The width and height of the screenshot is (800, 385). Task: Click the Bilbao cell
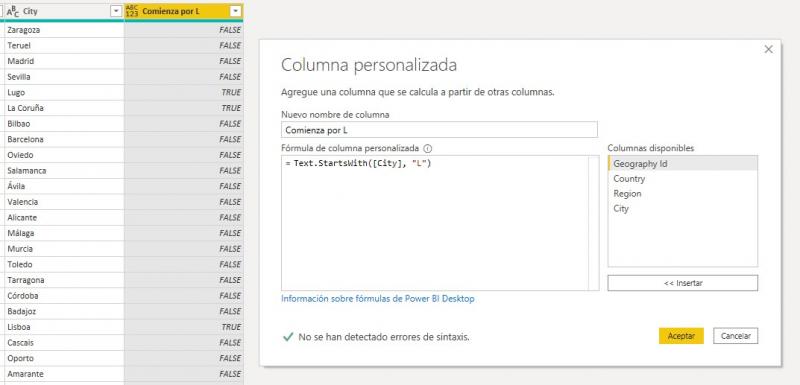64,124
